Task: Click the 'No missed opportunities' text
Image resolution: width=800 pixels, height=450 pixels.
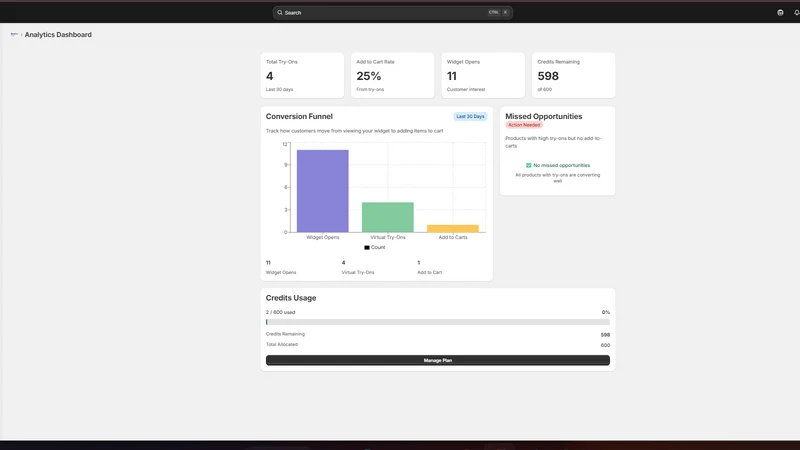Action: pyautogui.click(x=561, y=165)
